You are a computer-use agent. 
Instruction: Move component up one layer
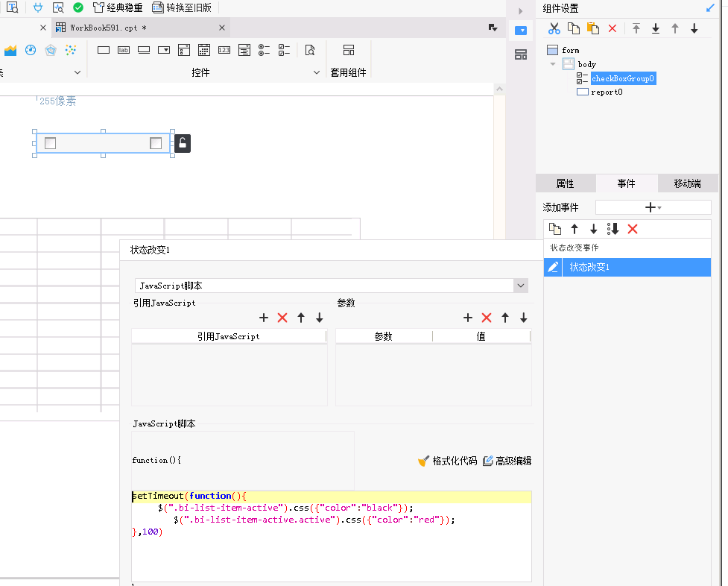pos(675,29)
